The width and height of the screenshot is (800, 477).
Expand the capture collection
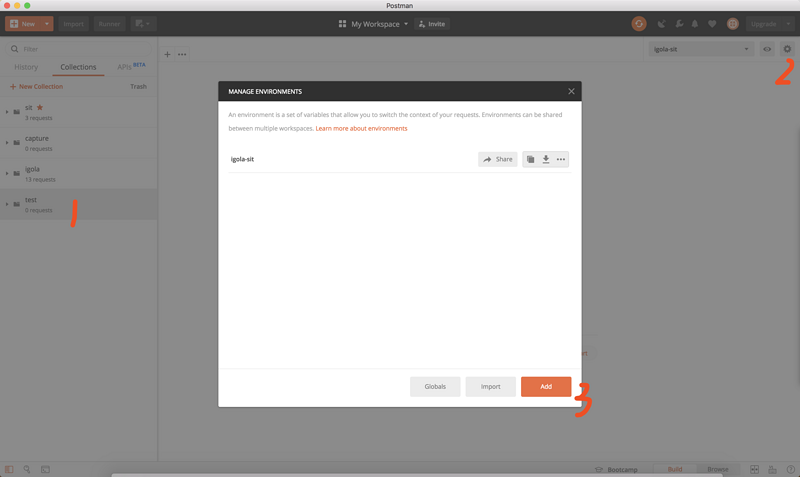coord(7,142)
